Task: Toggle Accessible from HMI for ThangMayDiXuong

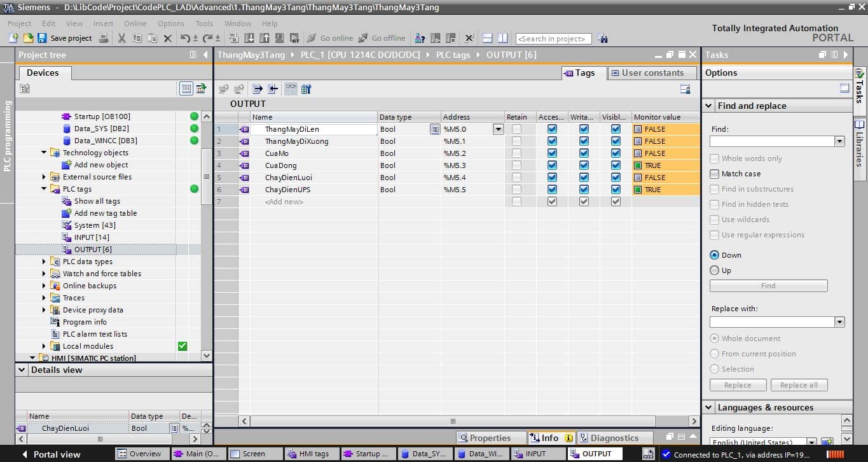Action: (x=552, y=141)
